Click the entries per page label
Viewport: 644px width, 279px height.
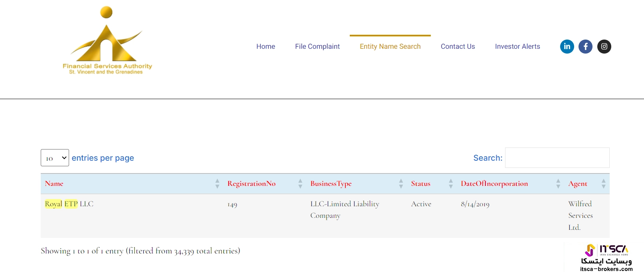pyautogui.click(x=103, y=158)
